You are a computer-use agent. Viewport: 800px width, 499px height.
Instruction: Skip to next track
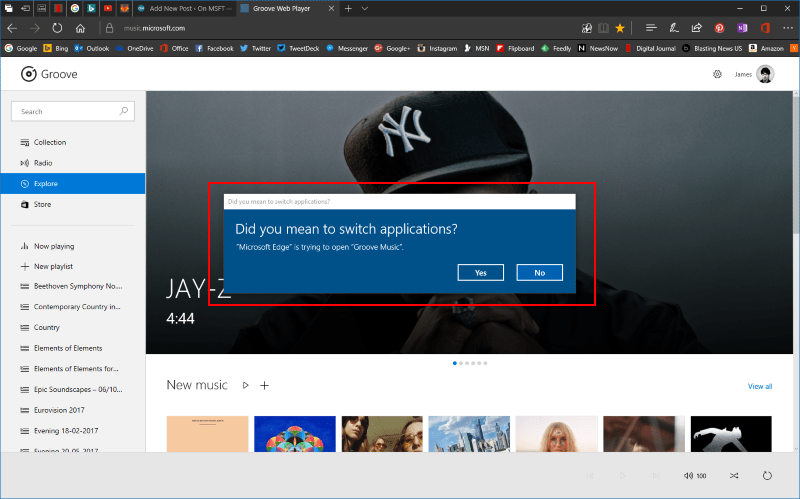coord(655,476)
